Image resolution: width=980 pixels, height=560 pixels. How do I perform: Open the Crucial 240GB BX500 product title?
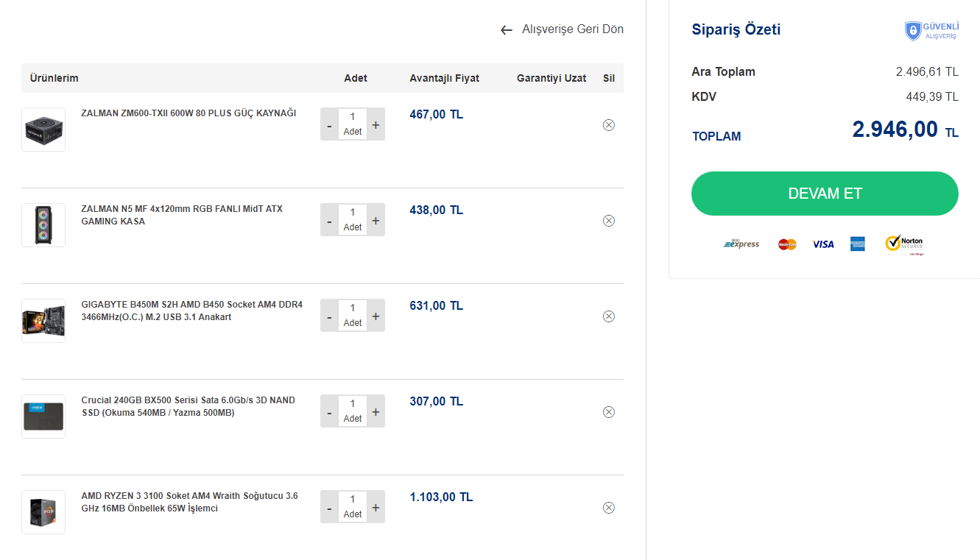tap(188, 406)
